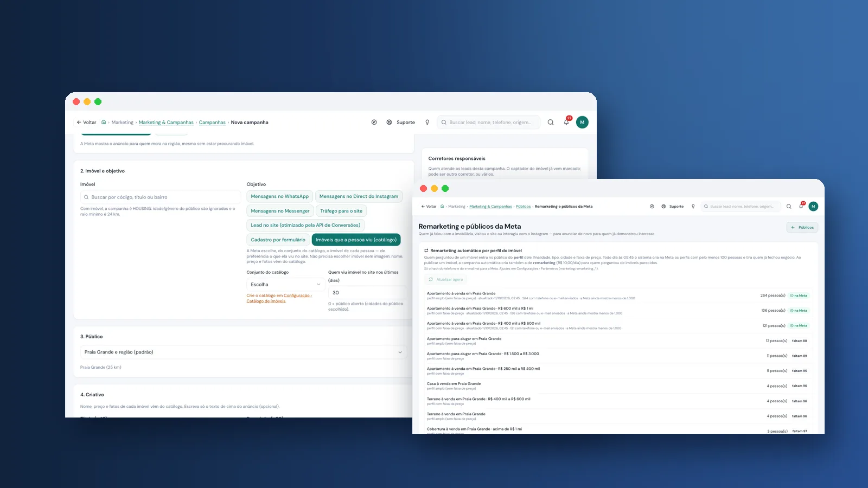Select Imóveis que a pessoa viu (catálogo)
The height and width of the screenshot is (488, 868).
[x=356, y=240]
